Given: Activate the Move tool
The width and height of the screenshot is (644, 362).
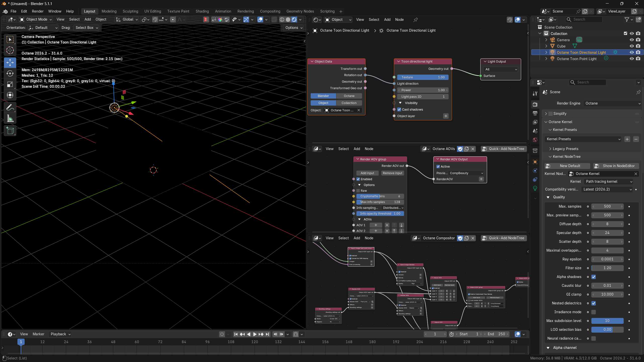Looking at the screenshot, I should coord(10,63).
